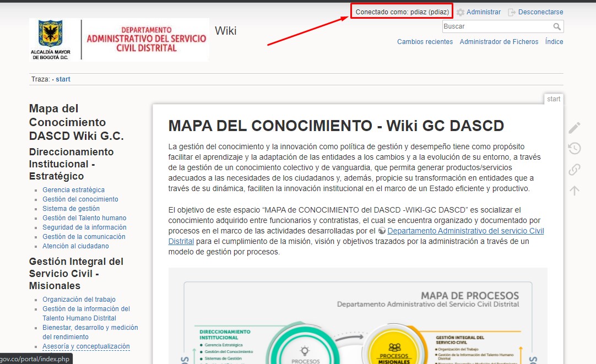
Task: Click the globe icon beside Departamento Administrativo link
Action: click(x=382, y=231)
